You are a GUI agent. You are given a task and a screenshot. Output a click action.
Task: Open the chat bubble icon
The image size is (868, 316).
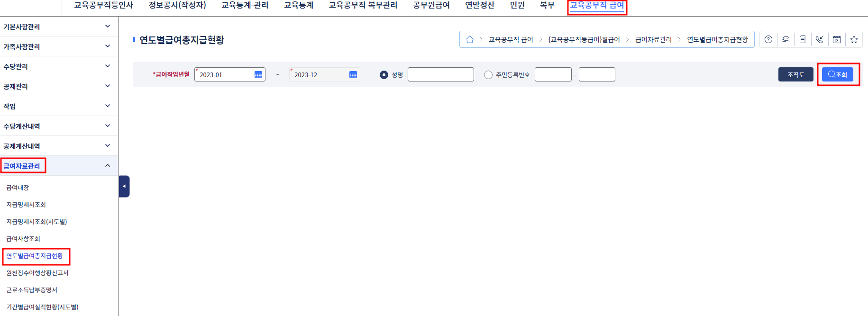[x=786, y=39]
